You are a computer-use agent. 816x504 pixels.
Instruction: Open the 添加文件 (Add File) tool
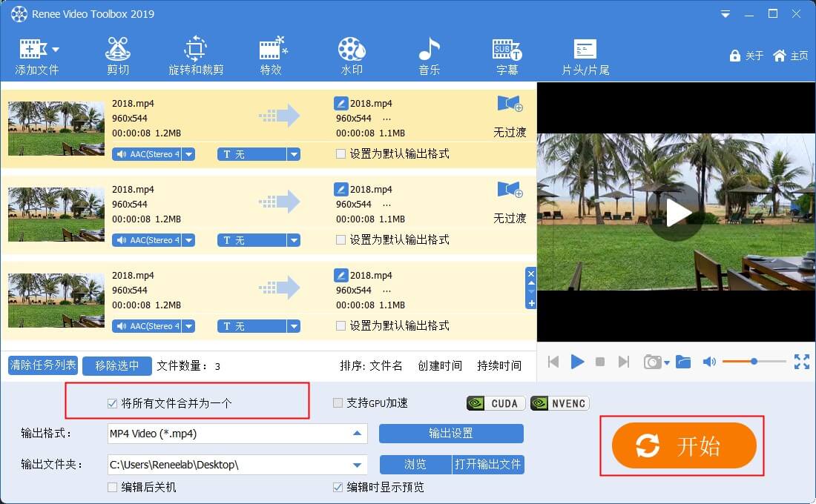(x=36, y=56)
